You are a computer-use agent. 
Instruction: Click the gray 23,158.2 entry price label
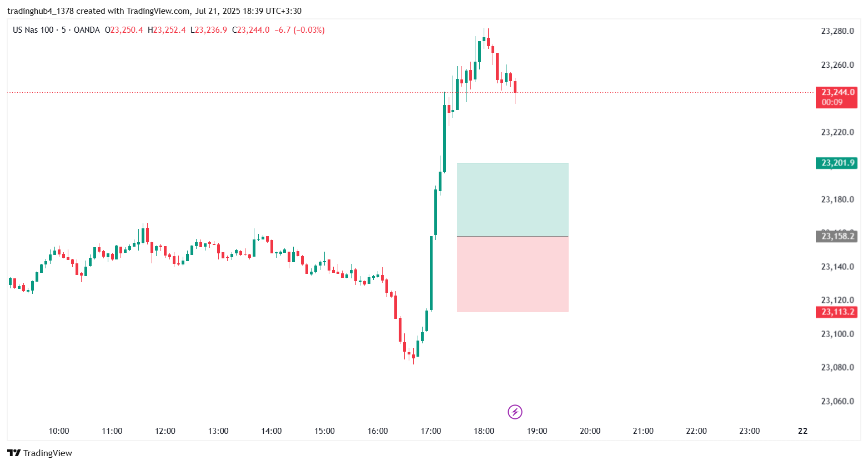pyautogui.click(x=837, y=236)
